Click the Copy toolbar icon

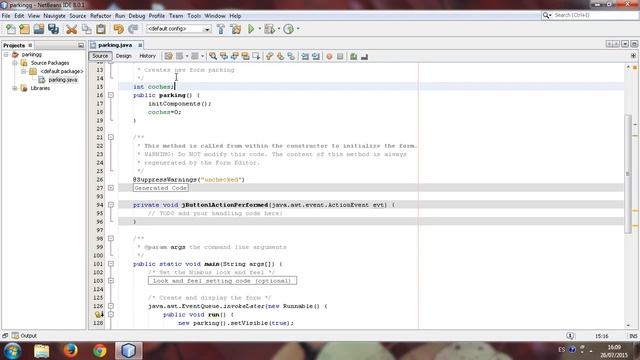[87, 29]
